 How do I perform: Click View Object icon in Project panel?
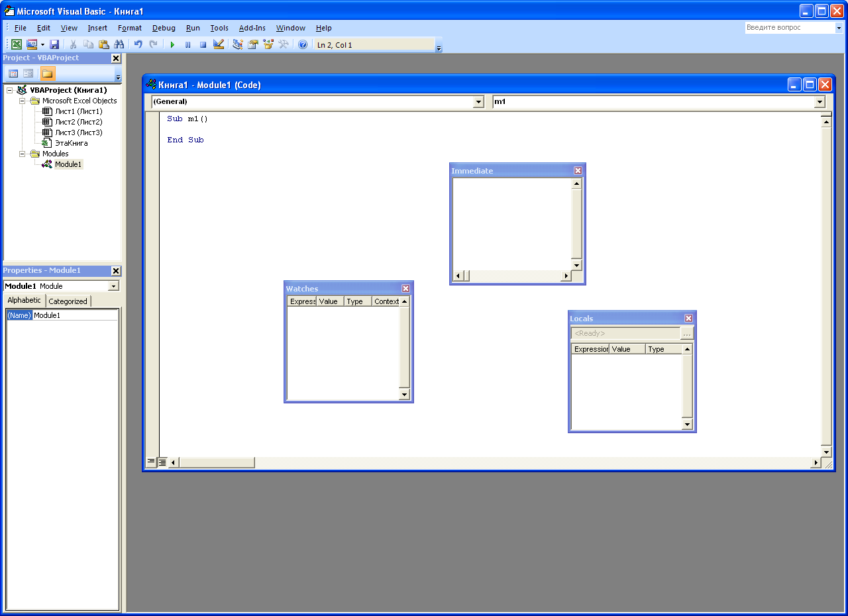click(x=28, y=74)
